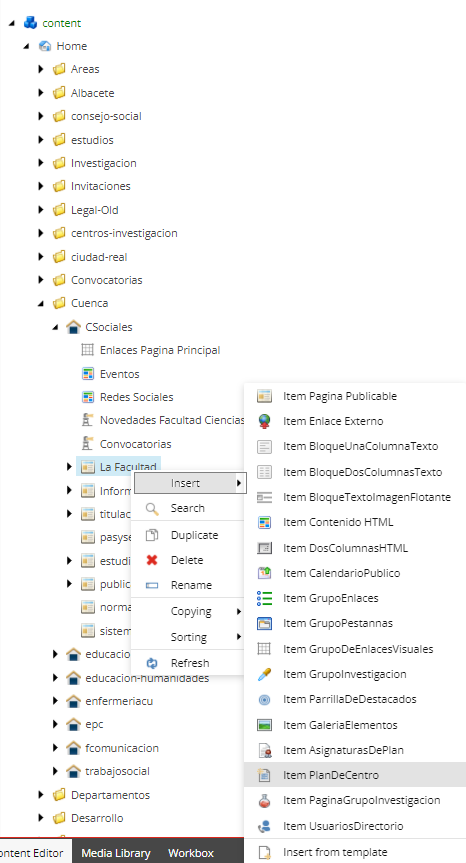Viewport: 466px width, 863px height.
Task: Select the Redes Sociales tree item
Action: 136,397
